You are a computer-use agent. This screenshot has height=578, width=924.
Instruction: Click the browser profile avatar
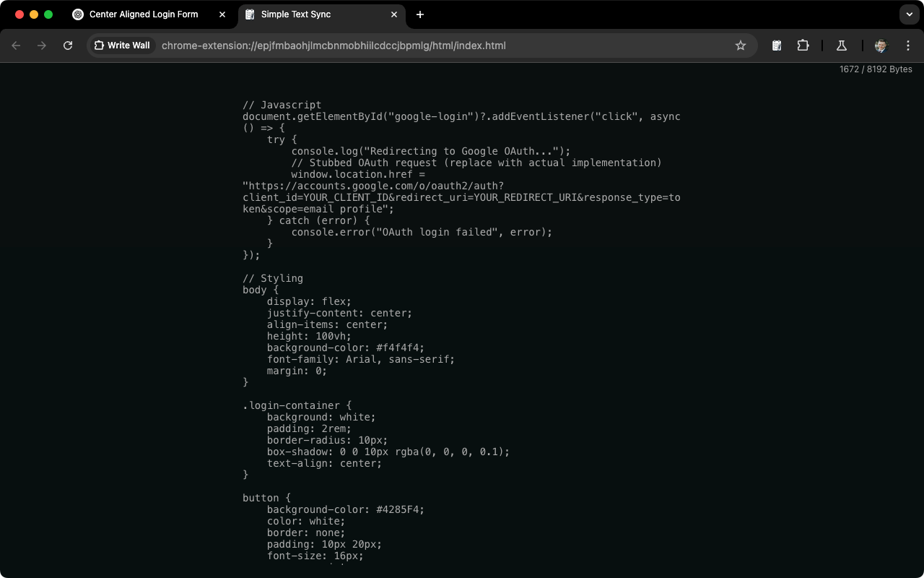(x=880, y=45)
